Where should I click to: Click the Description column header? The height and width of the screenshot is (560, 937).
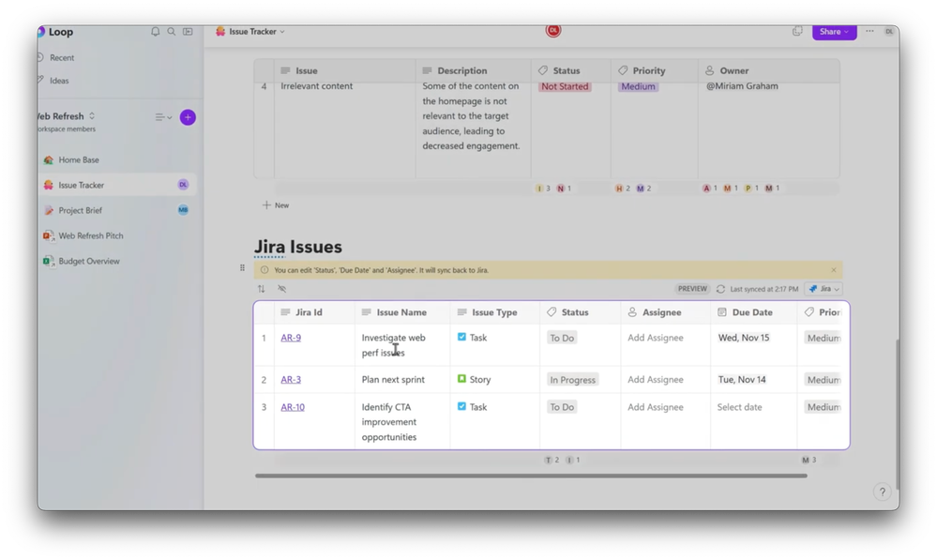click(474, 70)
